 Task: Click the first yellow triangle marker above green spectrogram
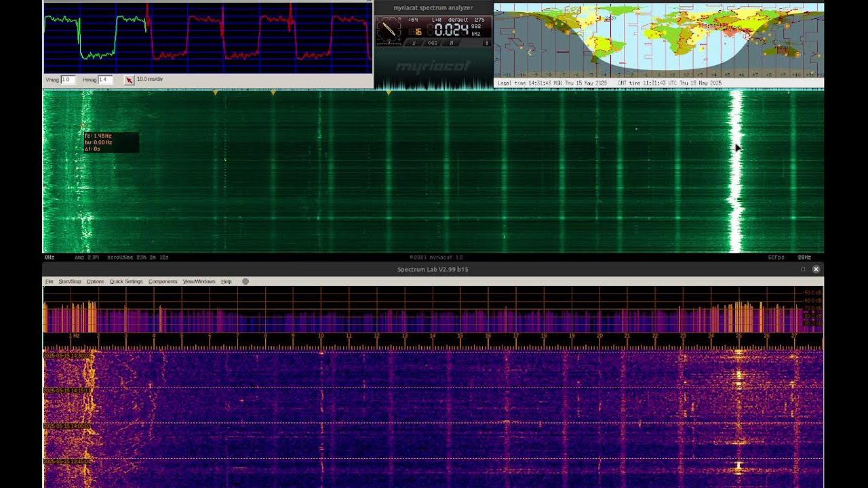point(216,93)
